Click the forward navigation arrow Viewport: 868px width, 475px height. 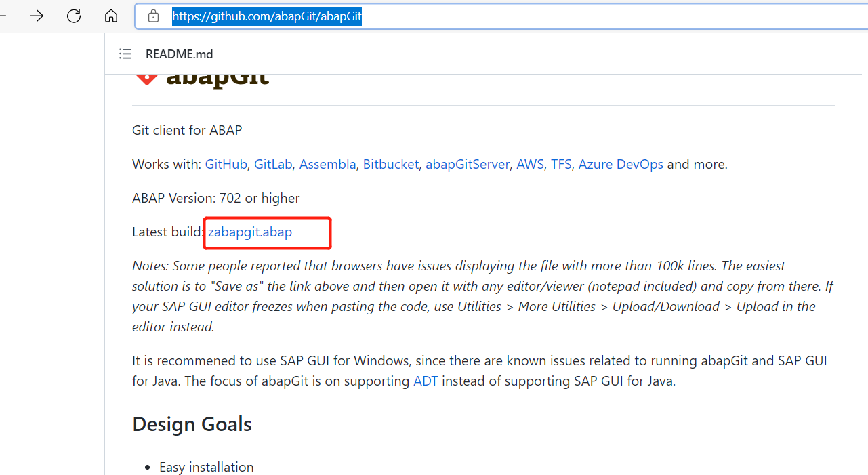tap(37, 16)
